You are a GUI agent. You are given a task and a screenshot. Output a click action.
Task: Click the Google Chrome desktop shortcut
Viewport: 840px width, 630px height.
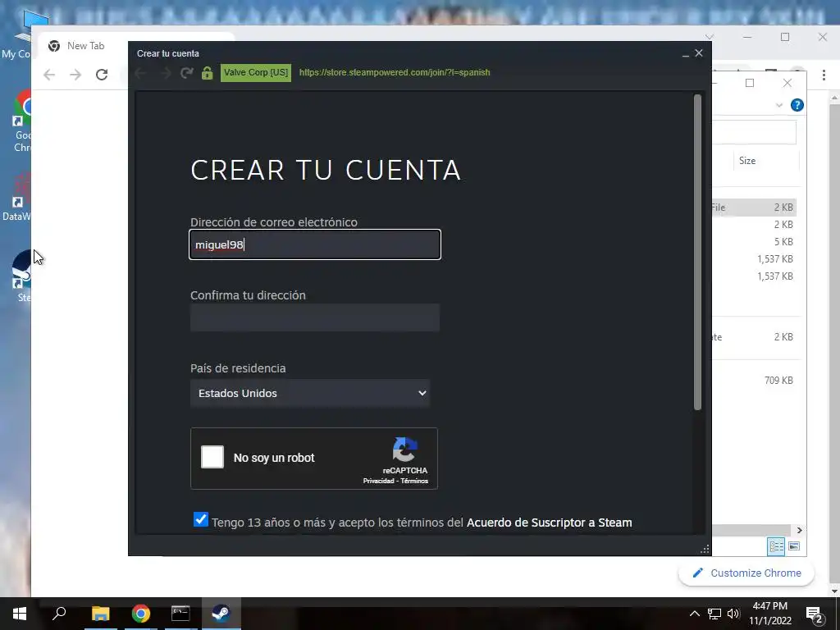(21, 121)
